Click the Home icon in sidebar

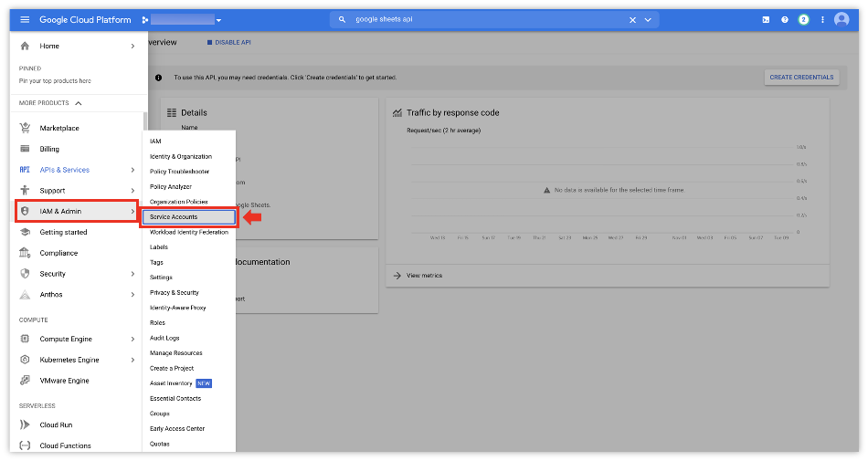click(25, 46)
